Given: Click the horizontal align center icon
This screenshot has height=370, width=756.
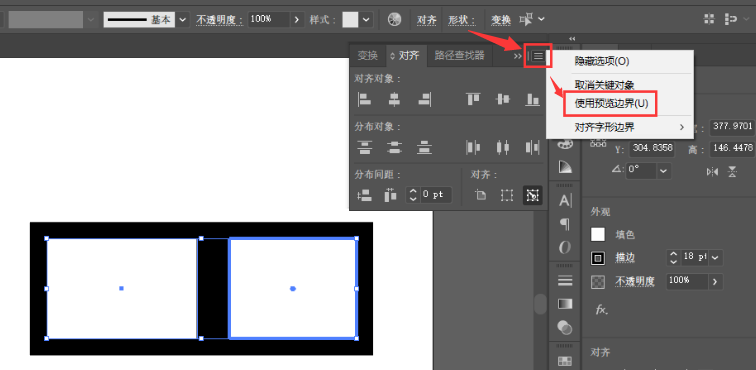Looking at the screenshot, I should pos(394,99).
